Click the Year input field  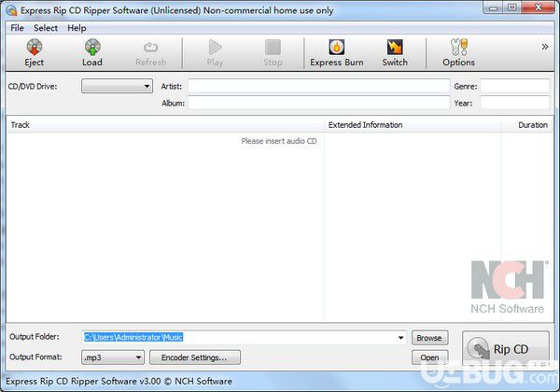[x=514, y=103]
